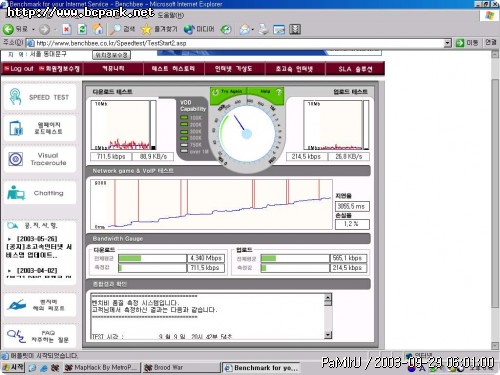Click the Refresh page icon

tap(82, 29)
